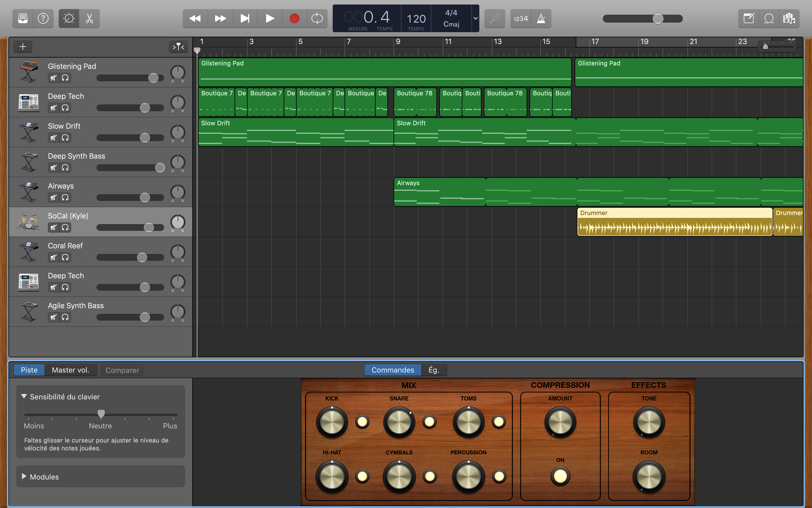
Task: Click the 120 tempo value
Action: point(416,19)
